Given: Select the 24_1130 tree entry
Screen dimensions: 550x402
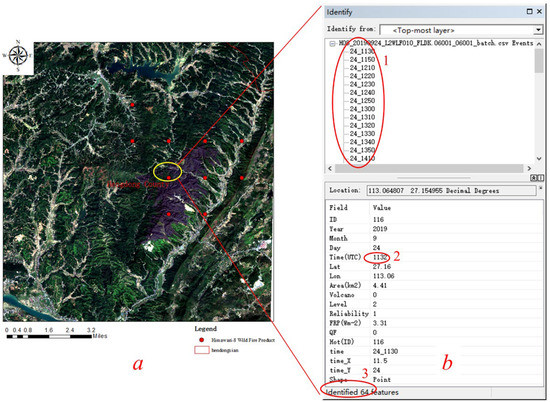Looking at the screenshot, I should (x=362, y=51).
